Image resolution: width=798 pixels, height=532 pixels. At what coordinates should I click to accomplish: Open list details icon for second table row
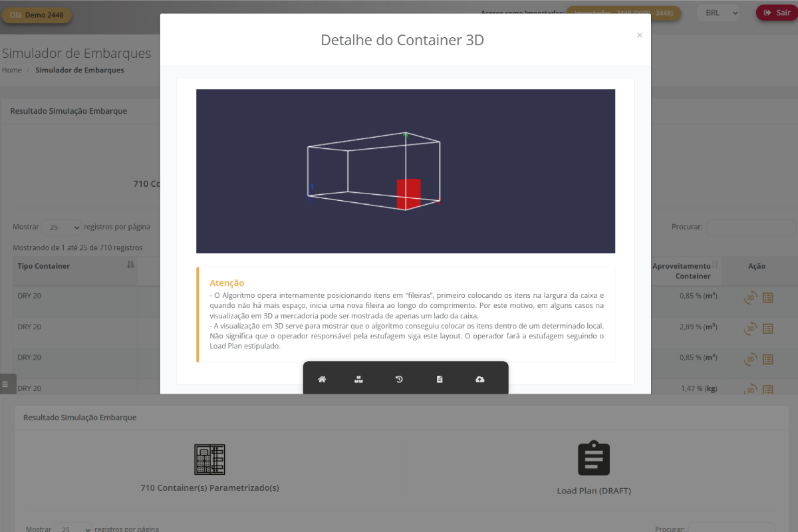[x=767, y=328]
